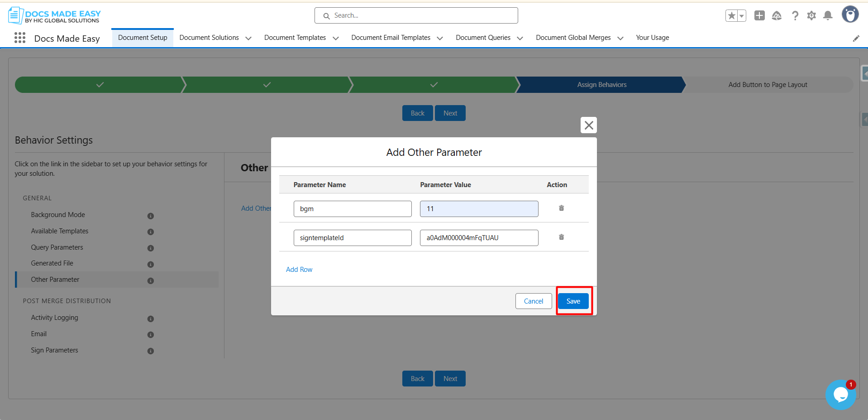This screenshot has height=420, width=868.
Task: Select Background Mode in sidebar
Action: pyautogui.click(x=58, y=215)
